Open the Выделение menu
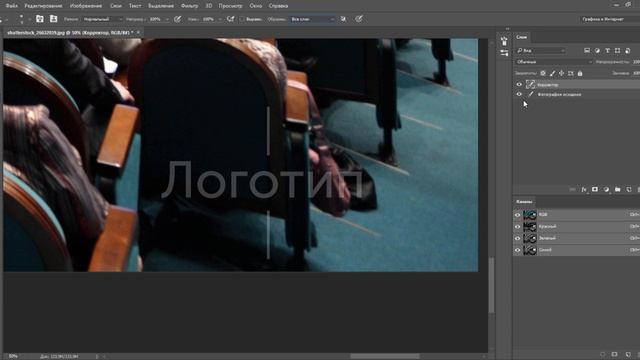Viewport: 640px width, 360px height. click(x=161, y=6)
